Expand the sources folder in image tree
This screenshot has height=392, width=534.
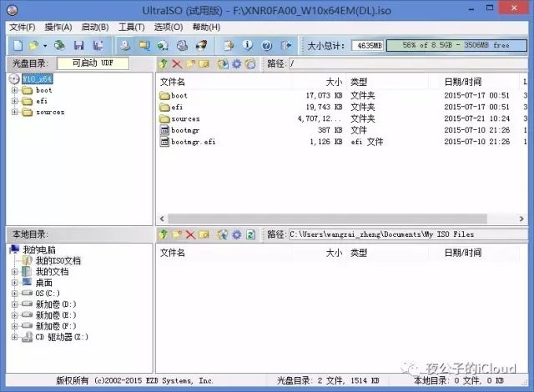[14, 112]
